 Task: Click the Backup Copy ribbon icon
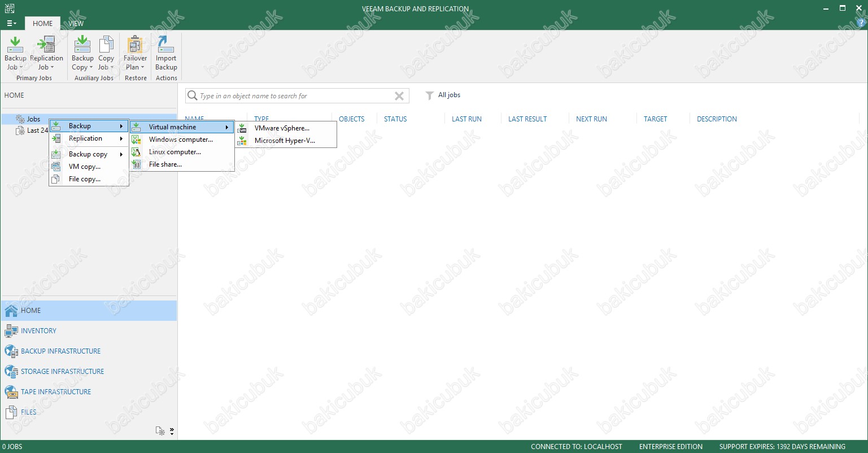coord(82,45)
